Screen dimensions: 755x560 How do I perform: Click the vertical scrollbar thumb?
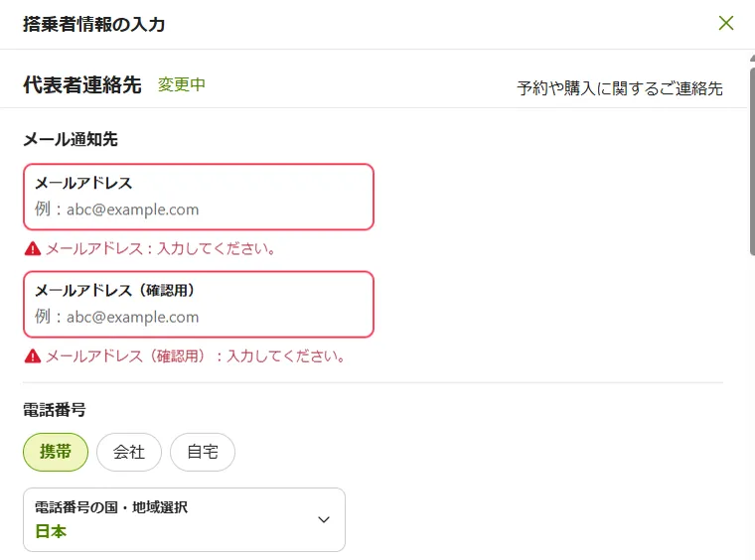point(751,159)
